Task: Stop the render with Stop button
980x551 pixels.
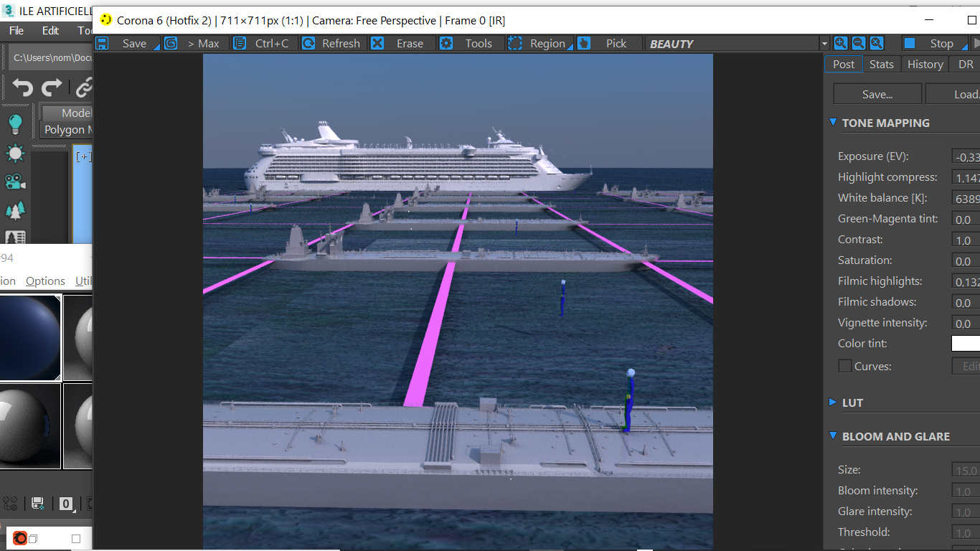Action: coord(931,44)
